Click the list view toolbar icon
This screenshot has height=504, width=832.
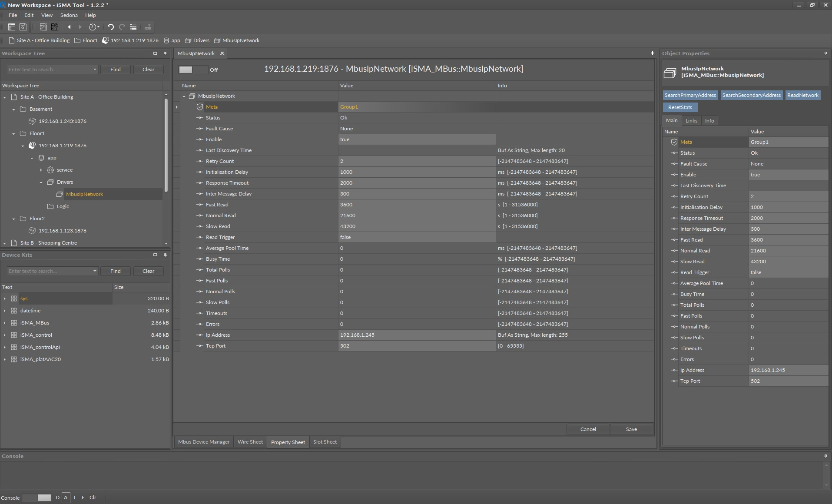133,27
